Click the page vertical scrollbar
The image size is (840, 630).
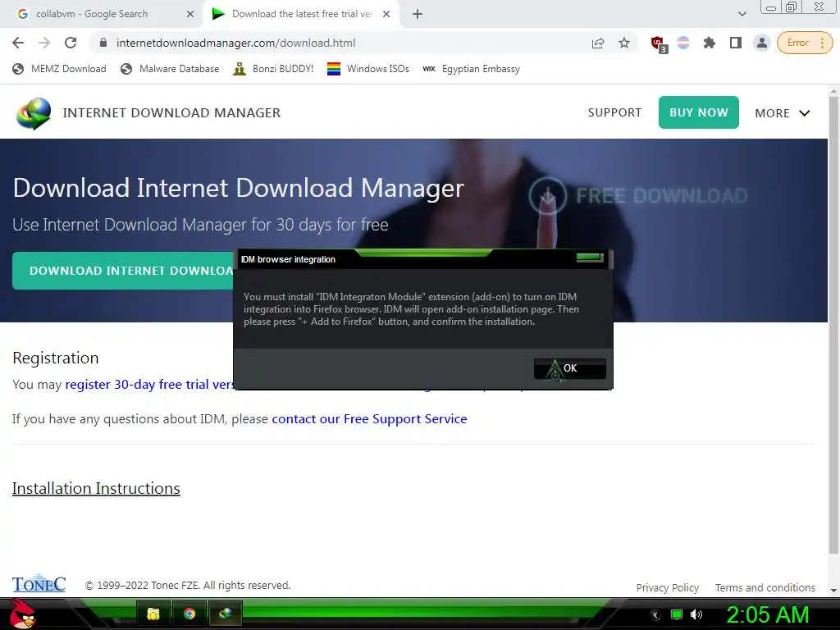point(833,324)
